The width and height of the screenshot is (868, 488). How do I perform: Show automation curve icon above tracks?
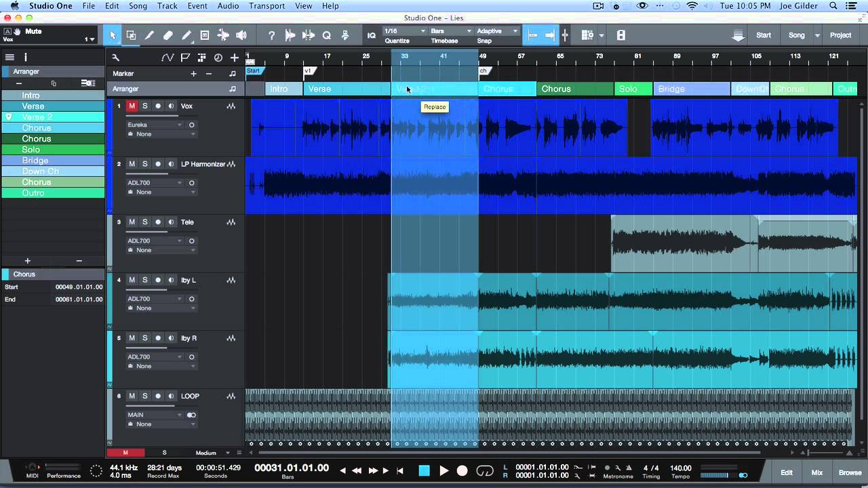pos(167,58)
